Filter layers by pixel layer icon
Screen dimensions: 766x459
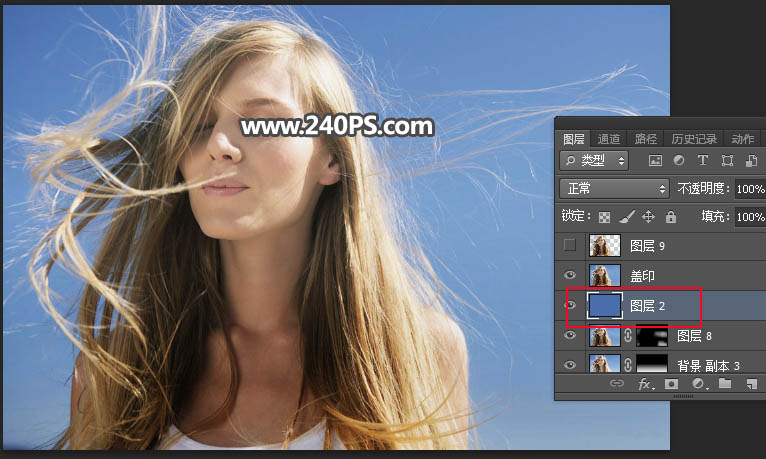pyautogui.click(x=655, y=160)
